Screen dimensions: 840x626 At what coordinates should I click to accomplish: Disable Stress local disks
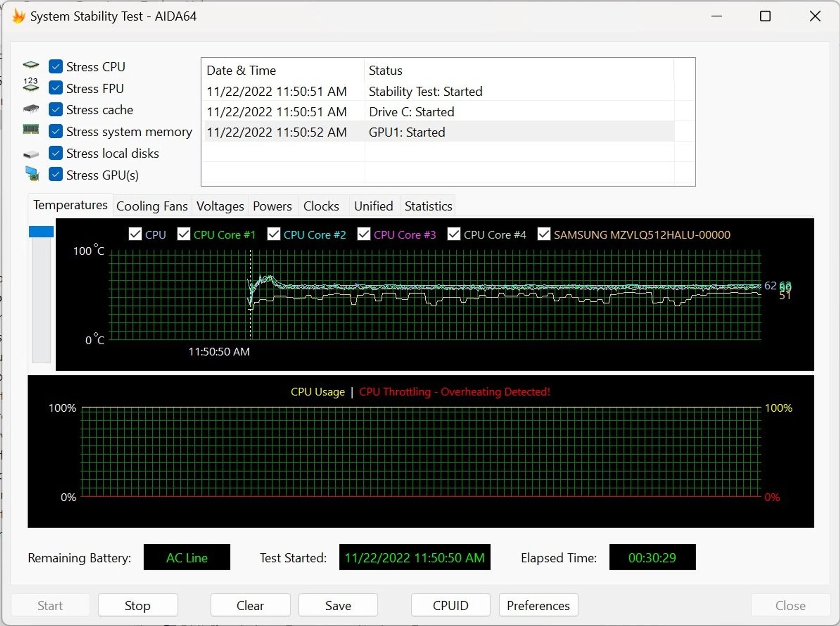pyautogui.click(x=56, y=153)
